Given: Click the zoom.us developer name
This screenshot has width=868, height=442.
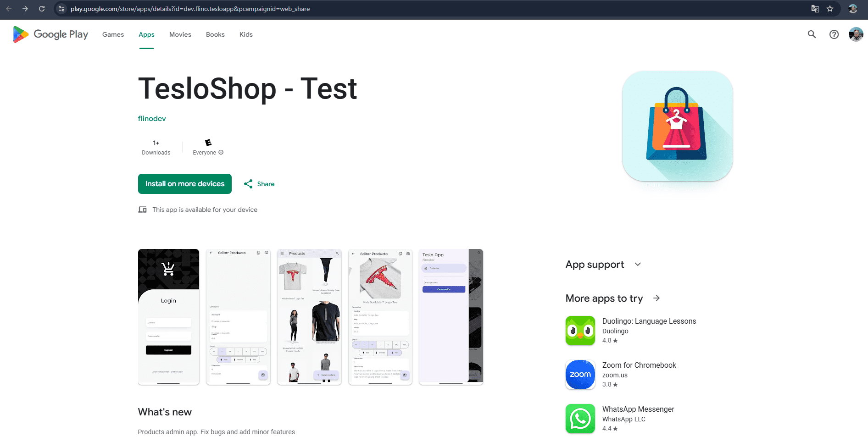Looking at the screenshot, I should (x=615, y=375).
